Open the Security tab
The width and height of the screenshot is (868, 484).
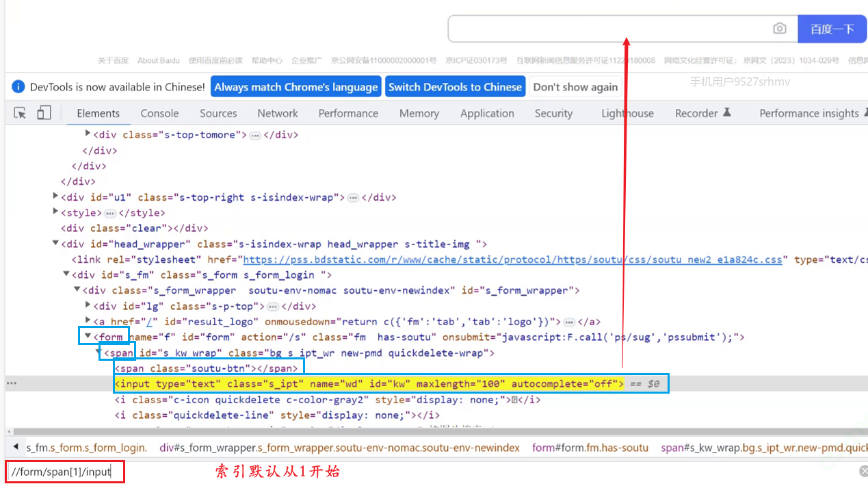(x=553, y=114)
